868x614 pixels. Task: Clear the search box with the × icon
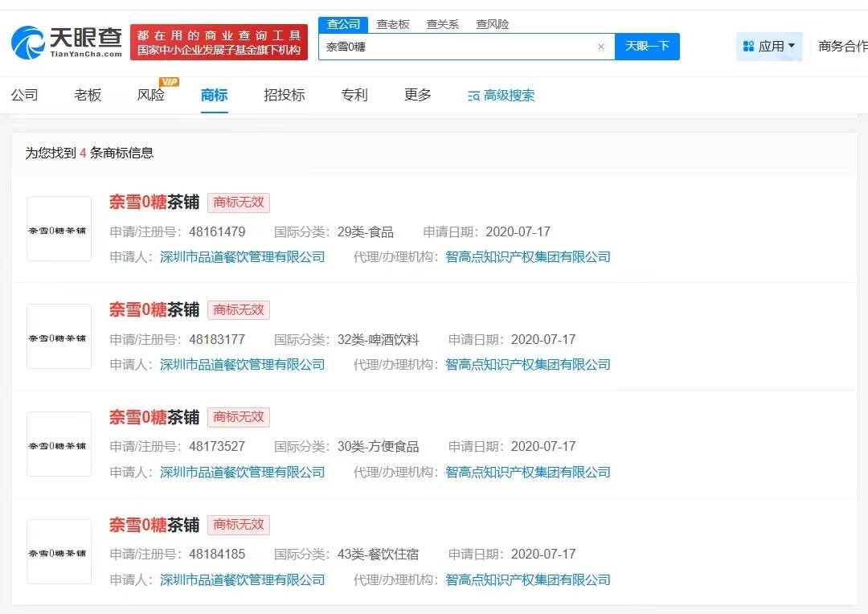point(601,47)
